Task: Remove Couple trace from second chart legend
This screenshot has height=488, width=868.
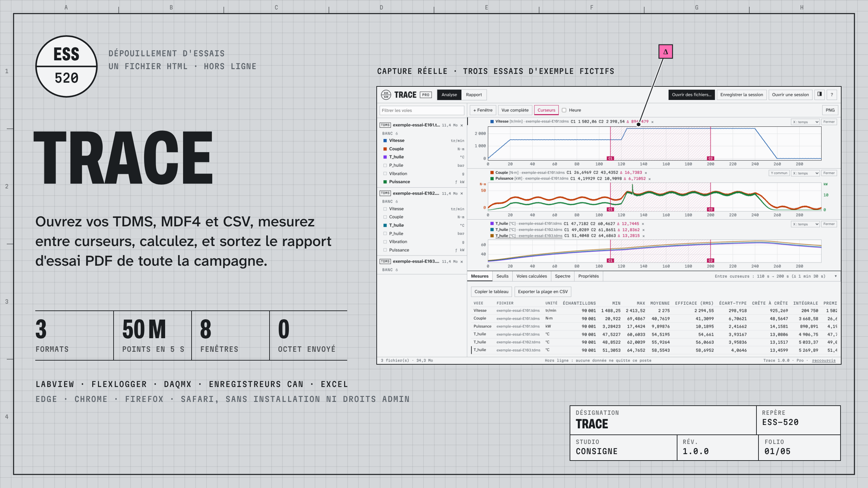Action: click(x=646, y=173)
